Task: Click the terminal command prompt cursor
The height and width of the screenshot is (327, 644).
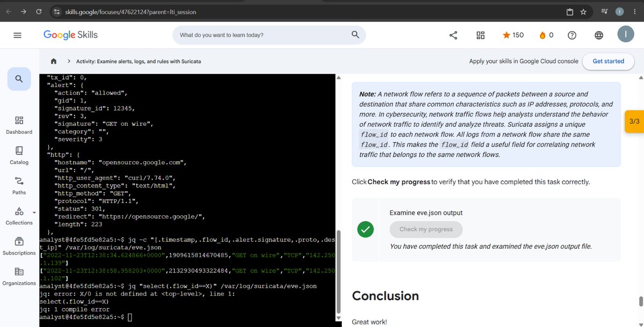Action: tap(130, 317)
